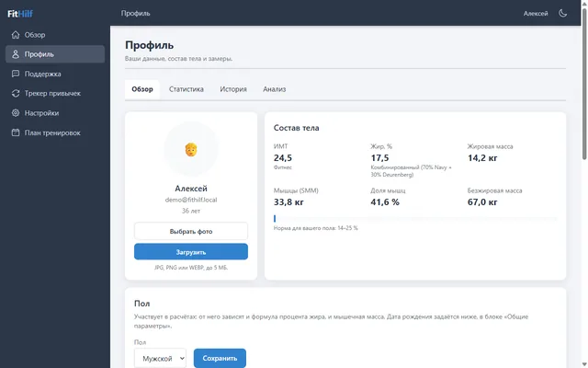Viewport: 588px width, 368px height.
Task: Click the Доля мышц value 41,6 %
Action: pyautogui.click(x=385, y=202)
